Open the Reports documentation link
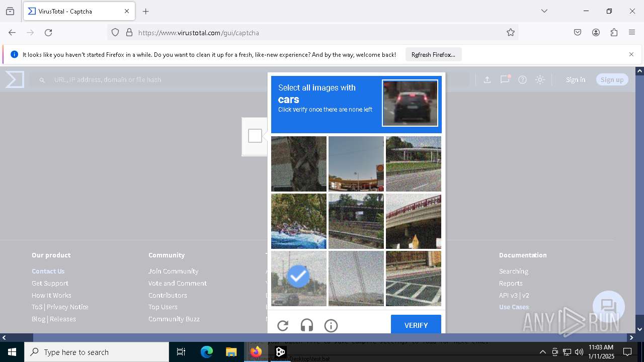This screenshot has width=644, height=362. 511,283
